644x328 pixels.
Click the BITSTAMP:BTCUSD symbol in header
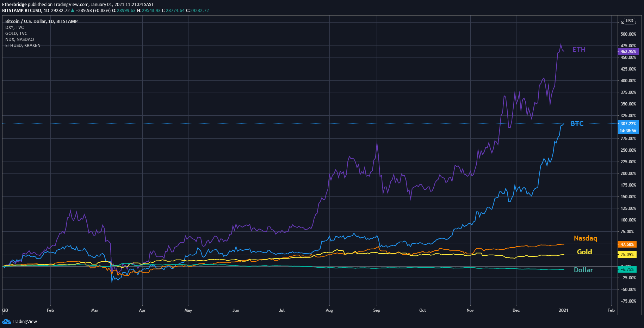tap(22, 11)
